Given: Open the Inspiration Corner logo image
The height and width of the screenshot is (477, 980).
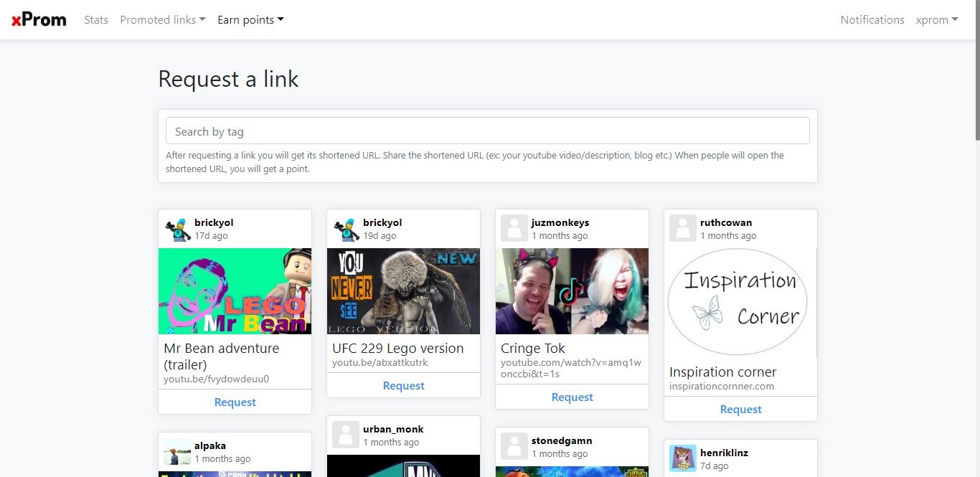Looking at the screenshot, I should pos(741,303).
